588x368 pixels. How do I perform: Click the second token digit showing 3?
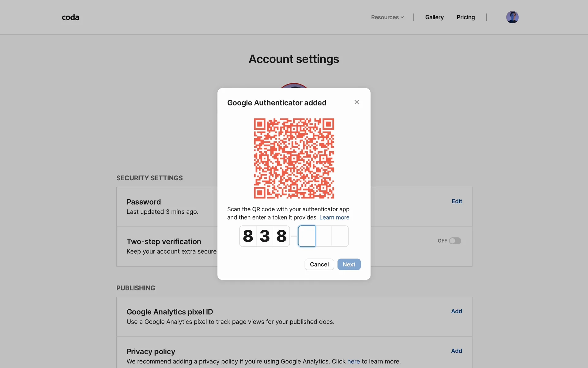[x=265, y=236]
